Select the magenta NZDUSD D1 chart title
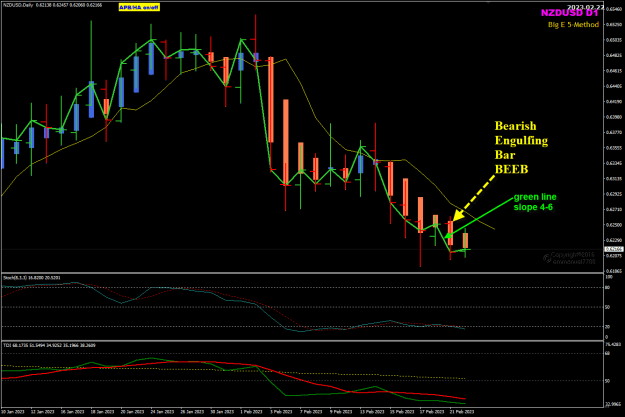The width and height of the screenshot is (625, 417). 569,13
